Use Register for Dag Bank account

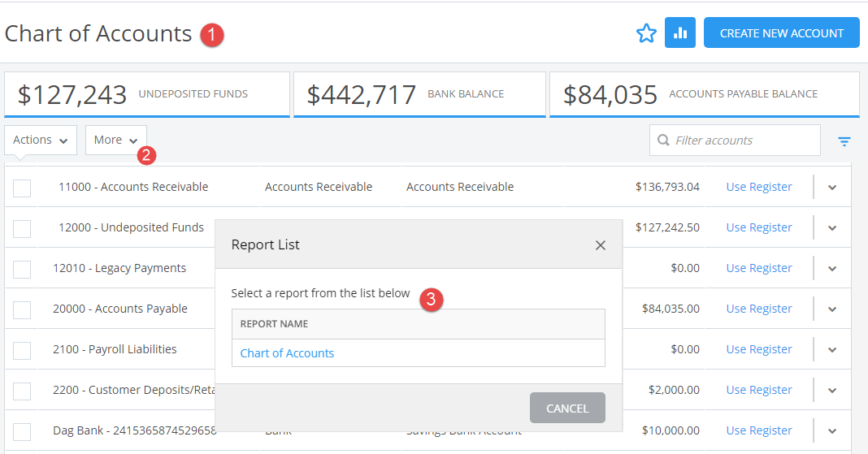pos(759,430)
